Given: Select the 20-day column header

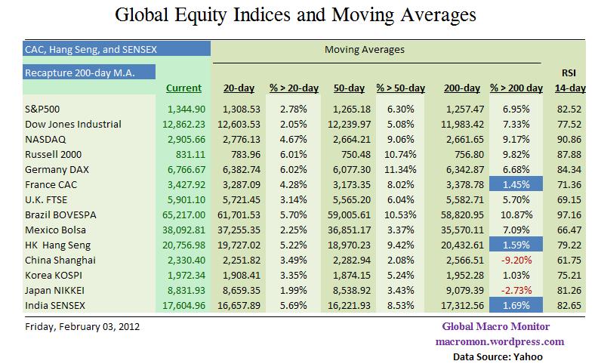Looking at the screenshot, I should [239, 88].
